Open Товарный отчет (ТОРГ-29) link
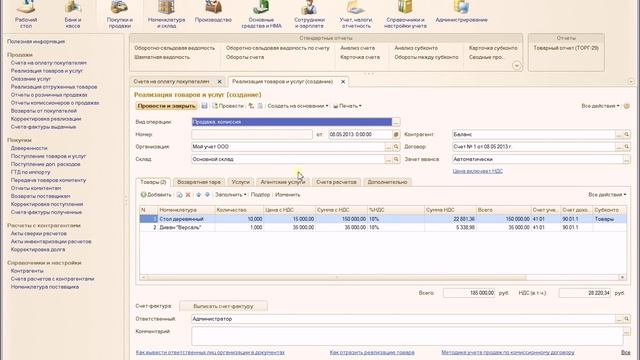The height and width of the screenshot is (360, 640). click(x=566, y=48)
